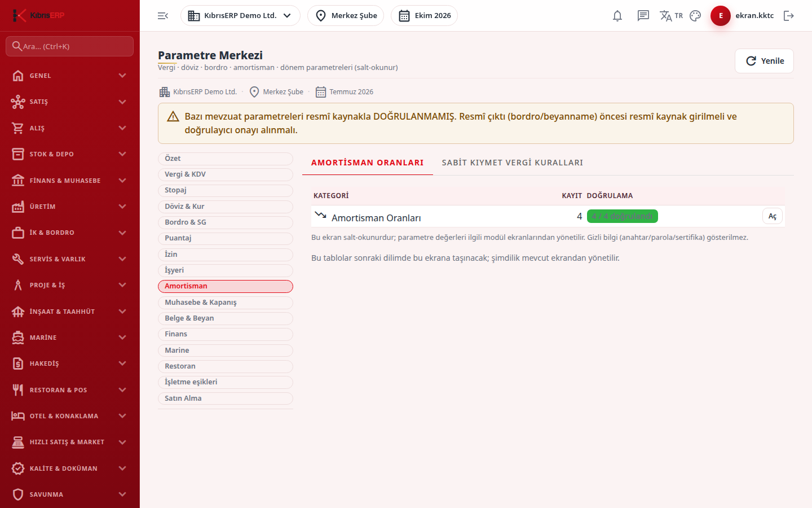Open the Alış shopping cart icon

coord(18,128)
